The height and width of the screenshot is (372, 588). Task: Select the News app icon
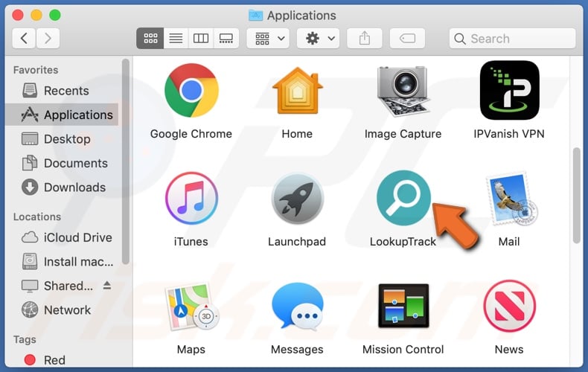pyautogui.click(x=509, y=306)
